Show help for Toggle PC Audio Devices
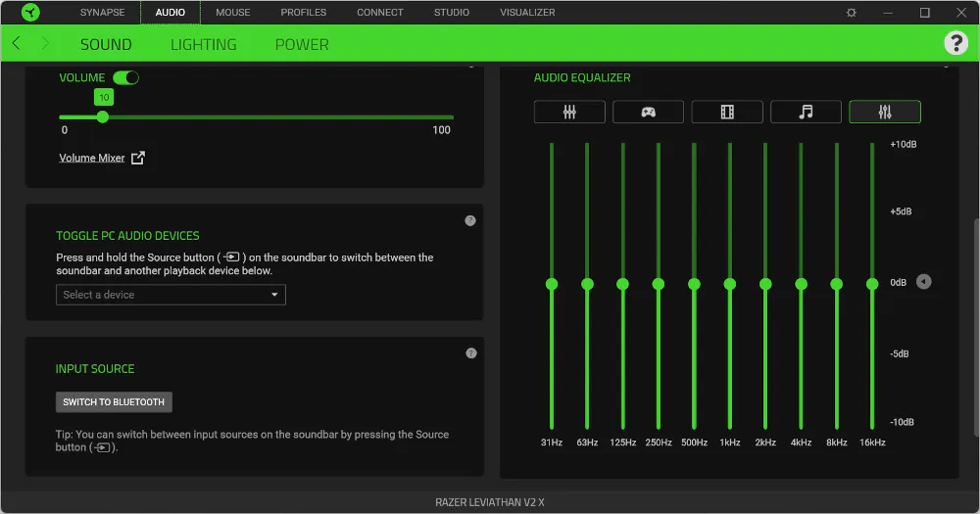980x514 pixels. click(x=470, y=220)
